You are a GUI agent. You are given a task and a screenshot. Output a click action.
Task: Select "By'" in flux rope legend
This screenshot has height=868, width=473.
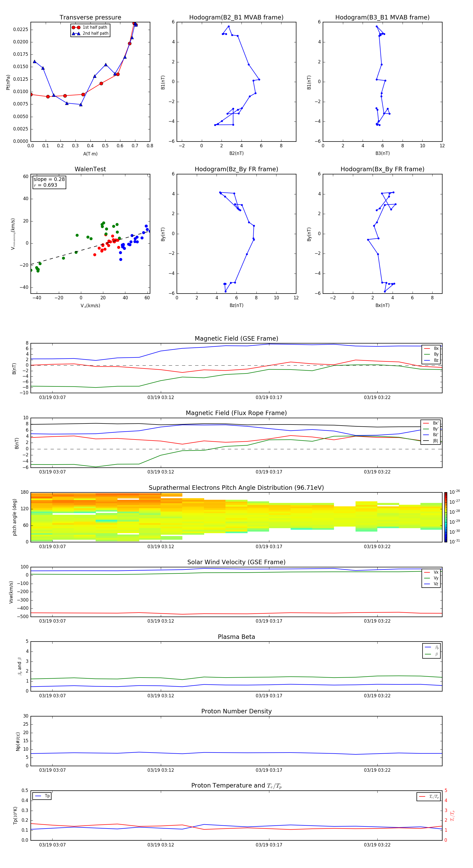(x=431, y=429)
